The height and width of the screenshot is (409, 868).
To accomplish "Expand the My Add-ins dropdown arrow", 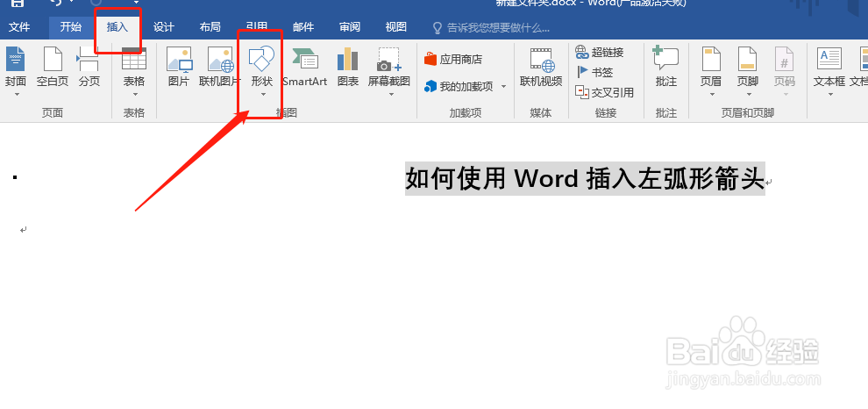I will tap(503, 87).
